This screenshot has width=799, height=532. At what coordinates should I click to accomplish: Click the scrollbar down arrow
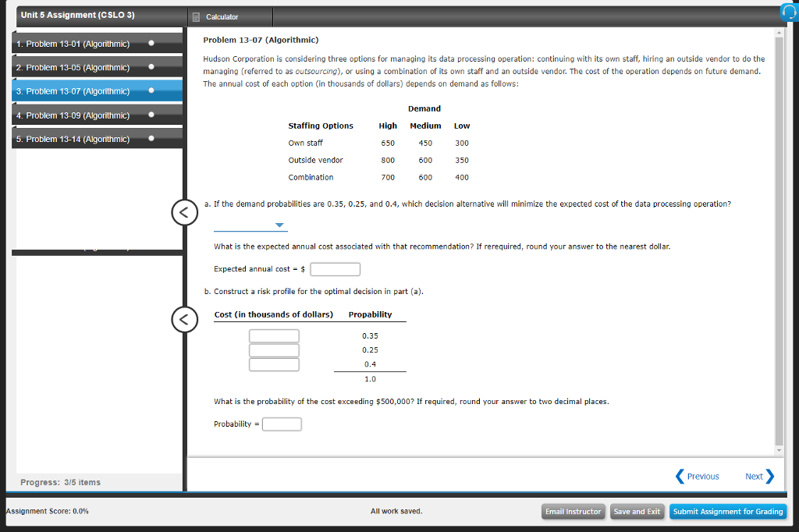coord(780,449)
